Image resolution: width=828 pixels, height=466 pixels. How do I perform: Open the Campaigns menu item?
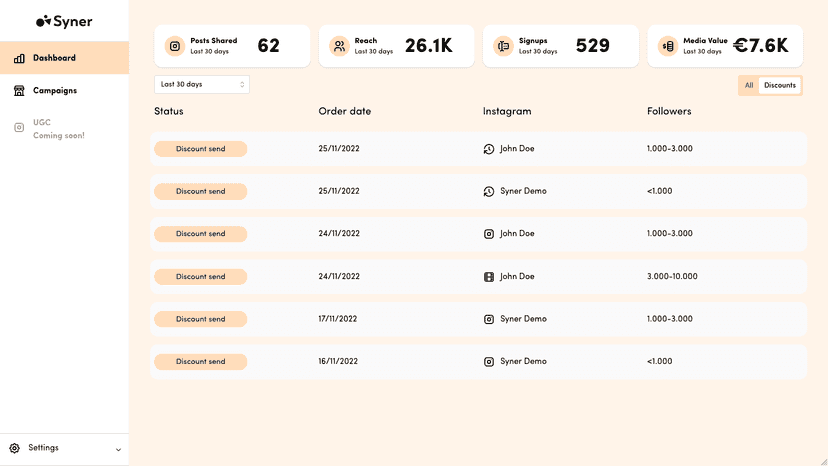click(x=64, y=90)
